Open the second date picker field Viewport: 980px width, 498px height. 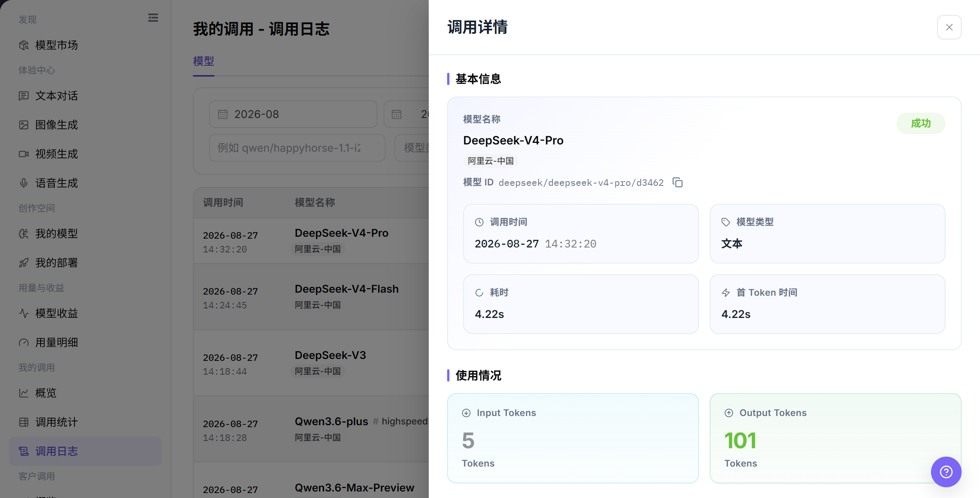pyautogui.click(x=407, y=114)
